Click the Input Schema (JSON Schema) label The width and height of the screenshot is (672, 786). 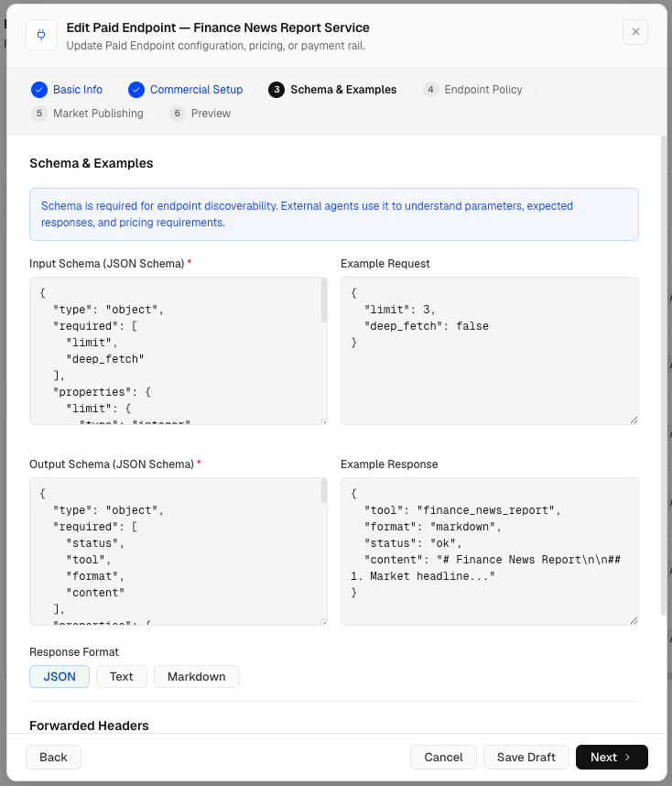[107, 264]
